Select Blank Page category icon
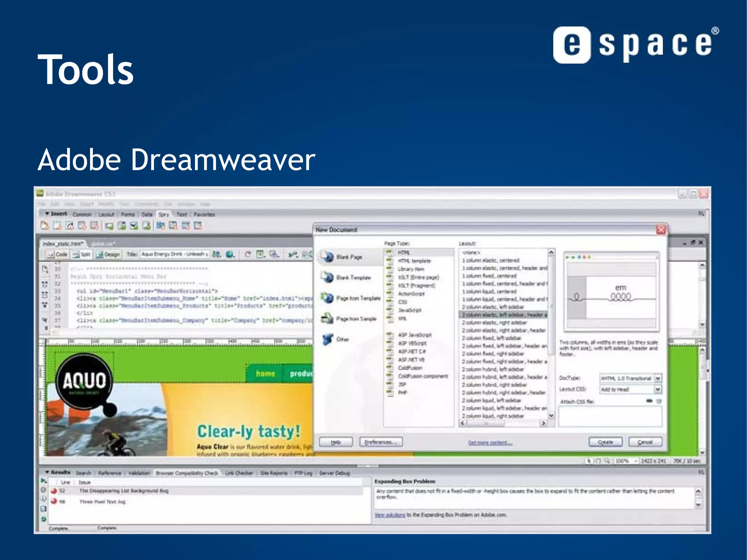This screenshot has width=747, height=560. 328,257
